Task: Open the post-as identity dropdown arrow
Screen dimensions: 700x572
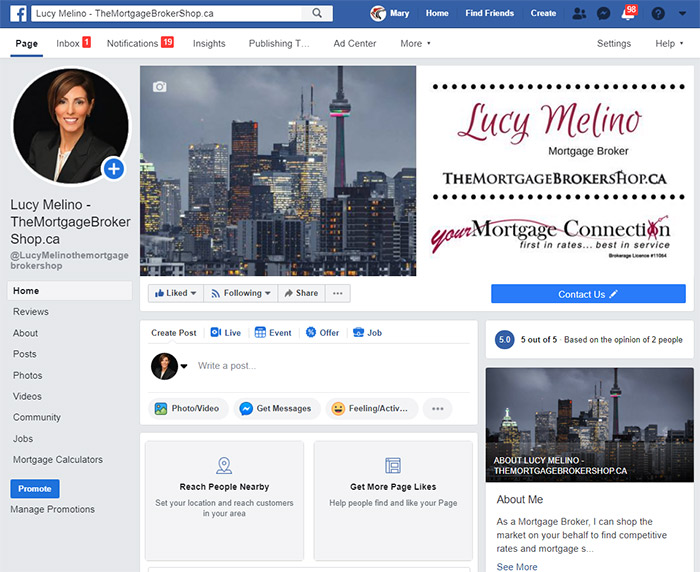Action: pyautogui.click(x=184, y=366)
